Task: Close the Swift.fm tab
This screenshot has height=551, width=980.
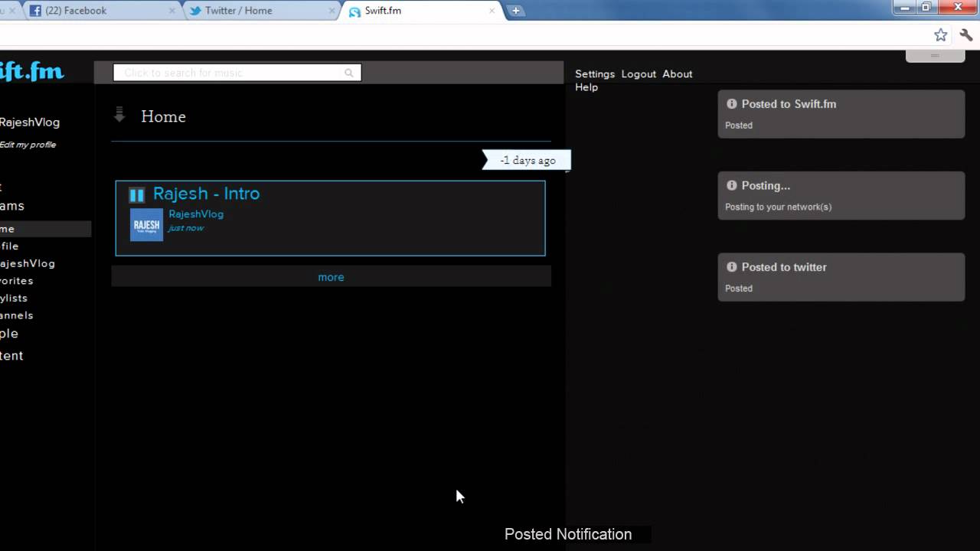Action: (x=492, y=11)
